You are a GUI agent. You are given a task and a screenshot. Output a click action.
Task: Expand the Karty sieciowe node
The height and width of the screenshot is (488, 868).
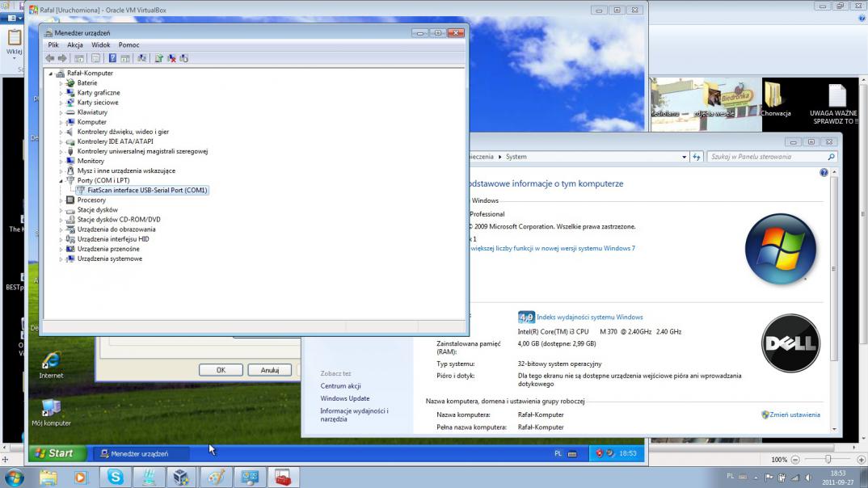pyautogui.click(x=61, y=103)
